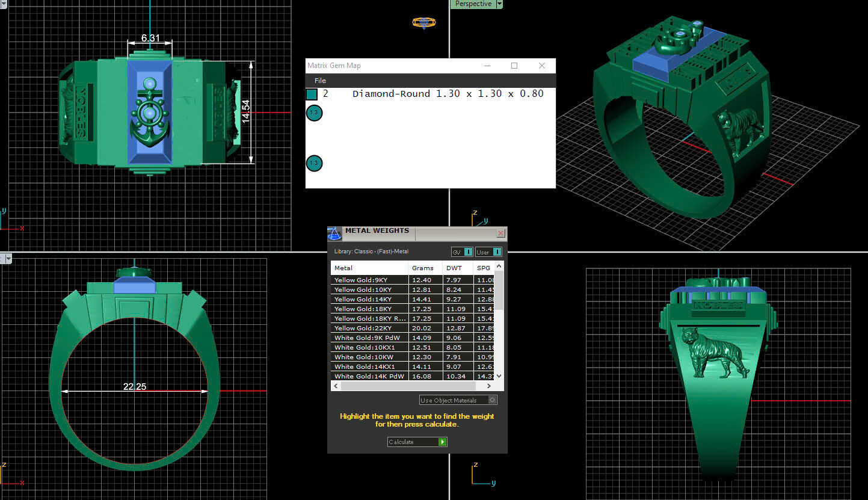Open the bottom-left viewport dropdown arrow
Image resolution: width=868 pixels, height=500 pixels.
(8, 259)
